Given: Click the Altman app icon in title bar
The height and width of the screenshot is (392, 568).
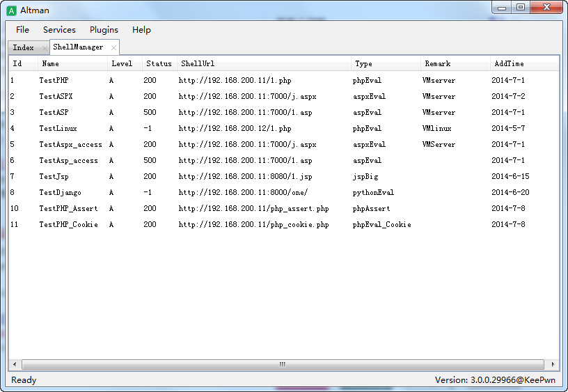Looking at the screenshot, I should [x=12, y=10].
